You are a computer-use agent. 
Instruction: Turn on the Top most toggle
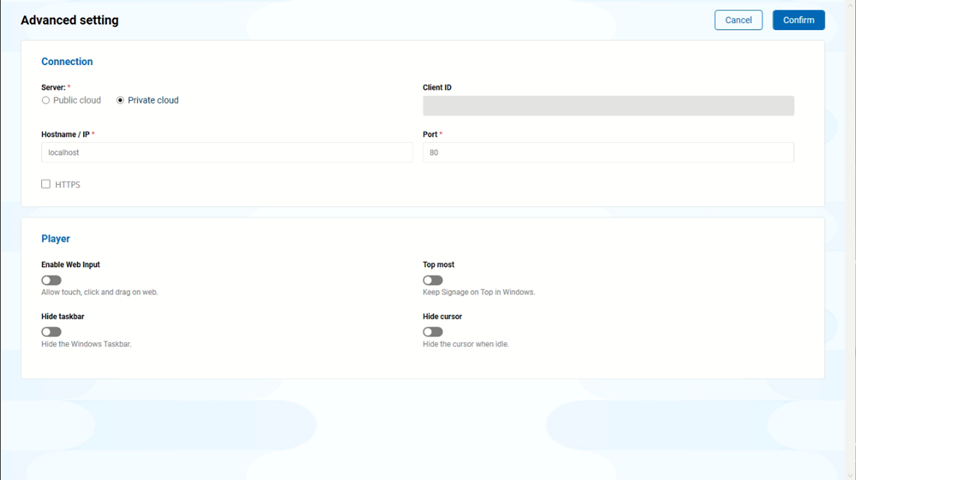tap(433, 280)
